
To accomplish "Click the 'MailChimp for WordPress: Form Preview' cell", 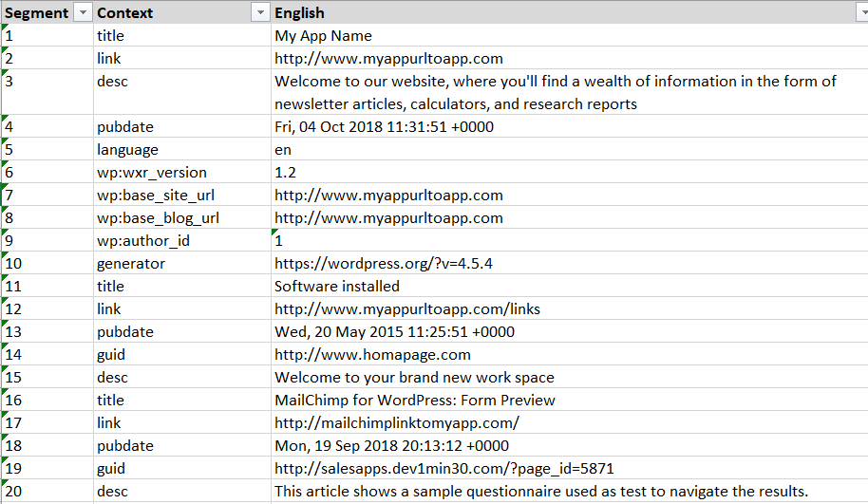I will 415,401.
